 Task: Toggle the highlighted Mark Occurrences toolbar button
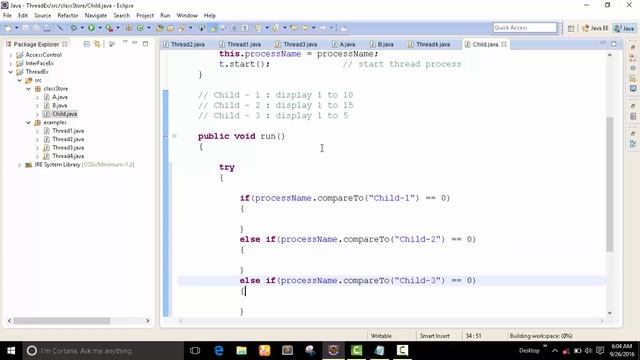point(213,28)
